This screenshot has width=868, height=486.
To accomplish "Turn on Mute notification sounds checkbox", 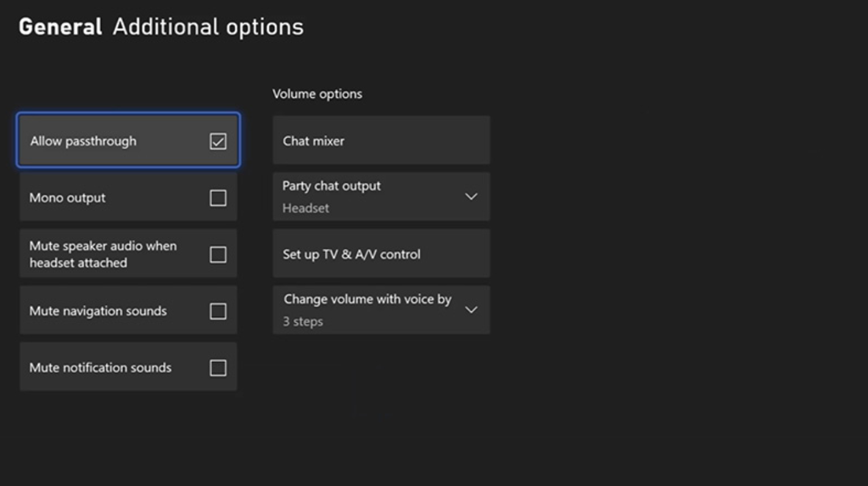I will 218,367.
